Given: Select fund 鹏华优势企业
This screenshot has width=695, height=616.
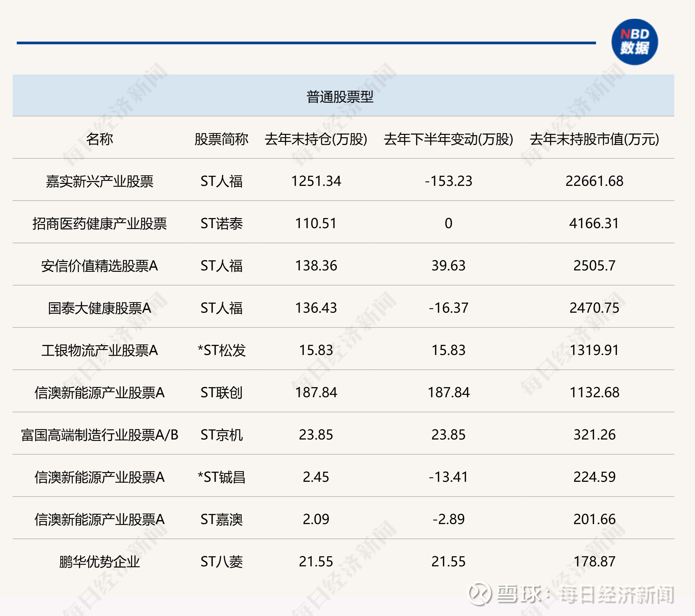Looking at the screenshot, I should coord(99,562).
